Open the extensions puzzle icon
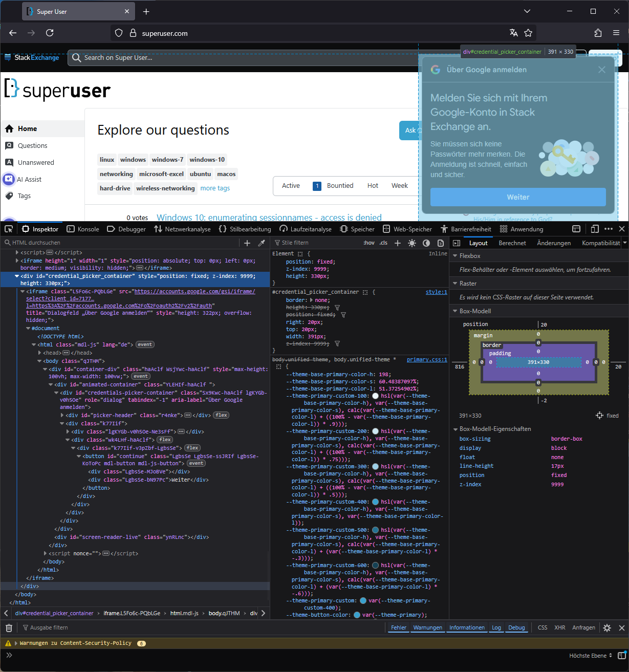This screenshot has height=672, width=629. [598, 33]
